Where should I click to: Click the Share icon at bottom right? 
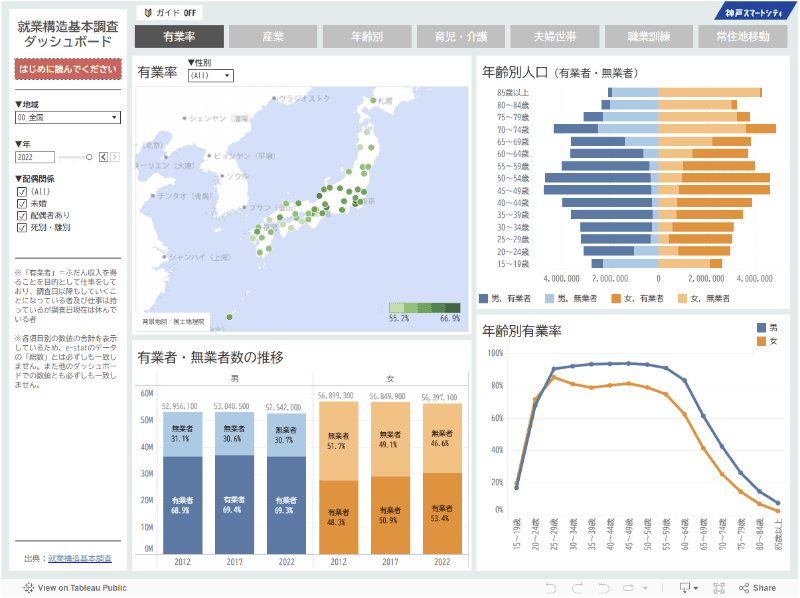(748, 588)
